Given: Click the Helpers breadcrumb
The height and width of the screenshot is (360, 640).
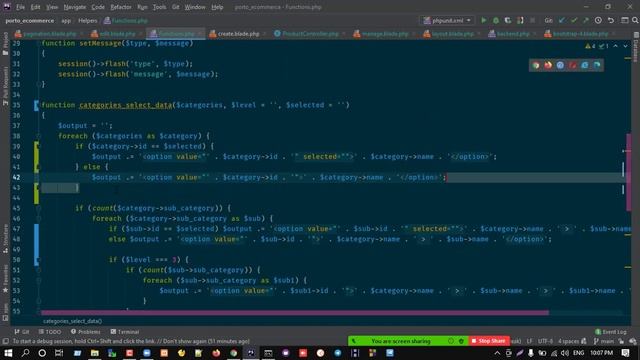Looking at the screenshot, I should (88, 20).
